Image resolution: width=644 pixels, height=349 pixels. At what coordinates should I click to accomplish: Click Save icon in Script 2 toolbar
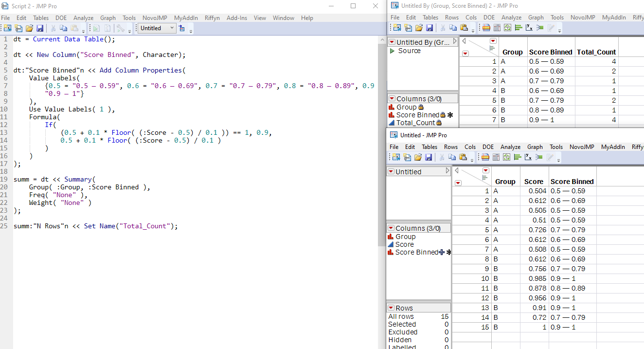[40, 28]
